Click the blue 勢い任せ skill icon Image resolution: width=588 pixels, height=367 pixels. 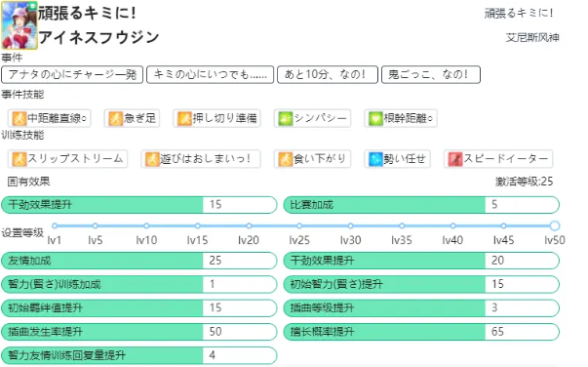[x=375, y=159]
